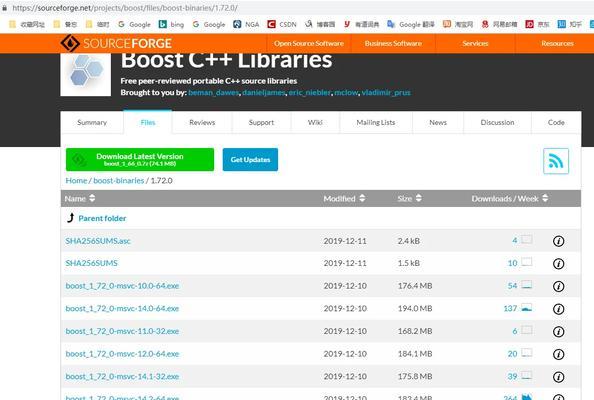This screenshot has width=594, height=400.
Task: Open info icon for msvc-12.0-64.exe row
Action: pos(558,354)
